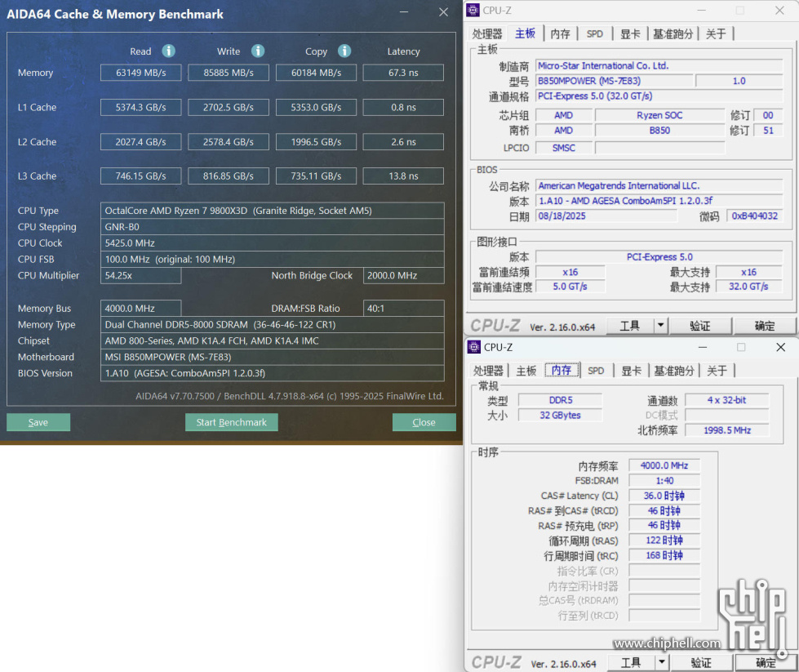Switch to 处理器 tab in upper CPU-Z
The width and height of the screenshot is (799, 672).
(x=487, y=33)
